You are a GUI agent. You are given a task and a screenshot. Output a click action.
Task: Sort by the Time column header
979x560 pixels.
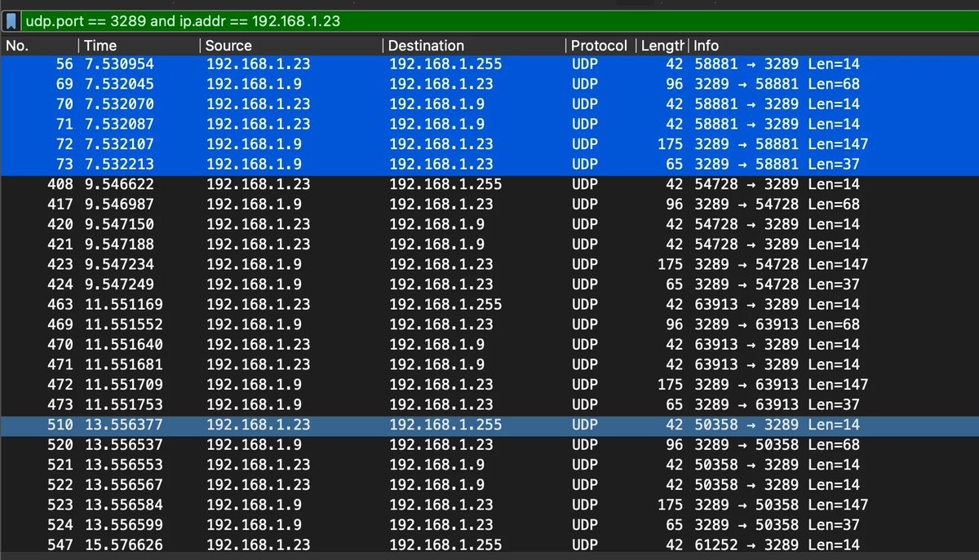(x=139, y=46)
